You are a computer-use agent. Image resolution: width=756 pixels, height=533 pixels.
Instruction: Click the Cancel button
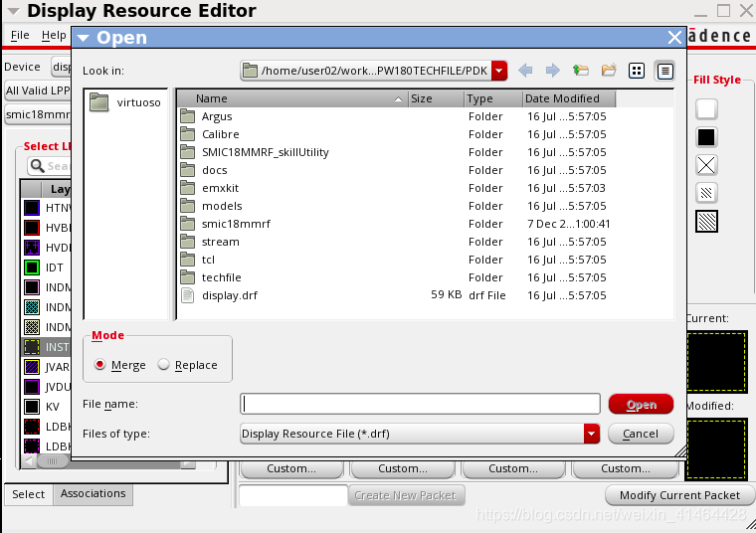641,434
